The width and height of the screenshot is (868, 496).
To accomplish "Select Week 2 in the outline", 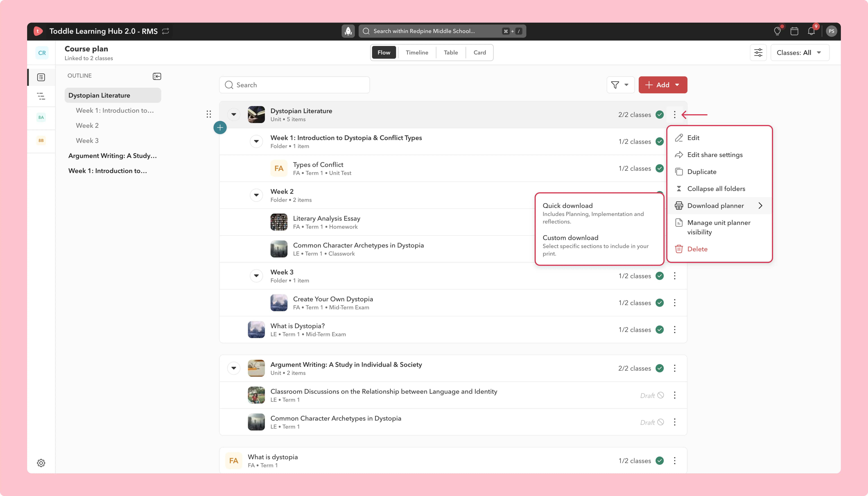I will [x=87, y=125].
